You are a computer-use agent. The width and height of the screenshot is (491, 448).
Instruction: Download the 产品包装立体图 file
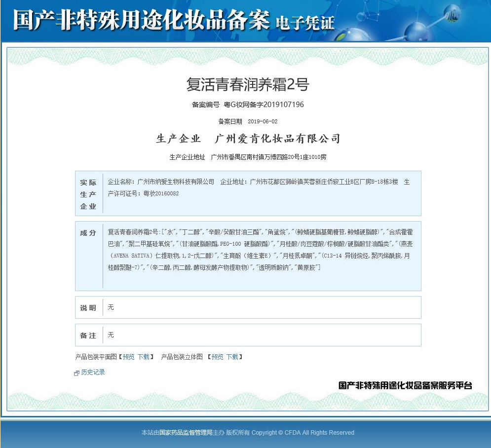click(x=232, y=357)
